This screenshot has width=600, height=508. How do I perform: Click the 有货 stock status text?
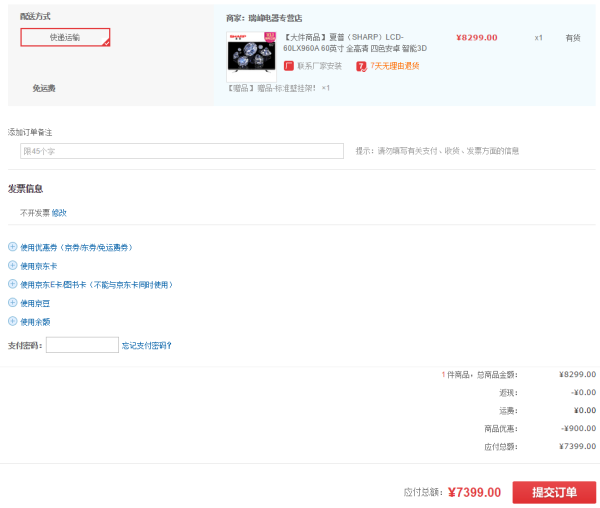click(573, 37)
